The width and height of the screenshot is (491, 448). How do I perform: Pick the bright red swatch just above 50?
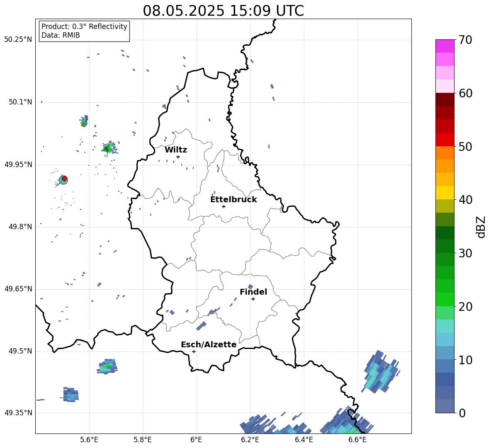click(x=445, y=140)
